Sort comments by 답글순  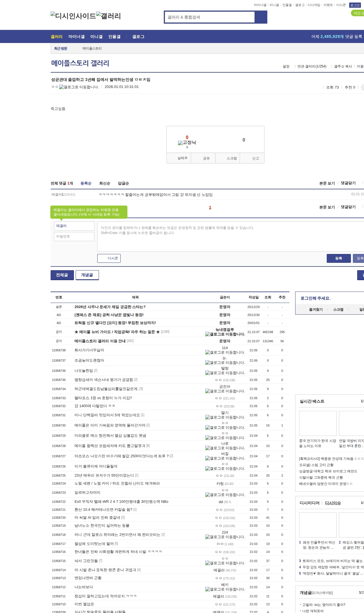coord(123,183)
